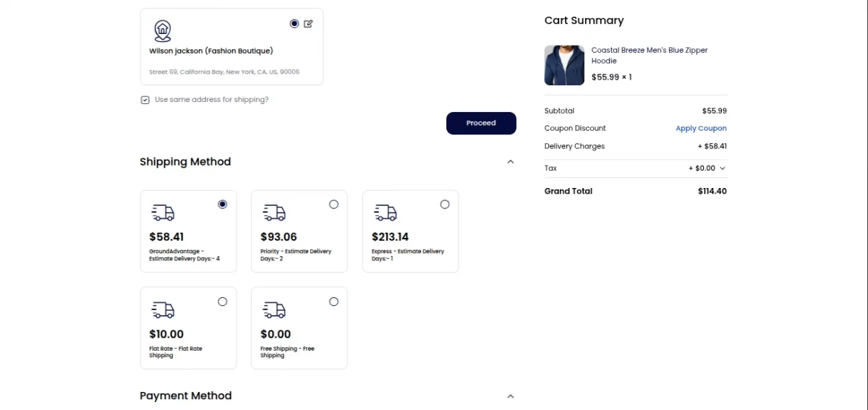Click the $0.00 free shipping price

[276, 334]
